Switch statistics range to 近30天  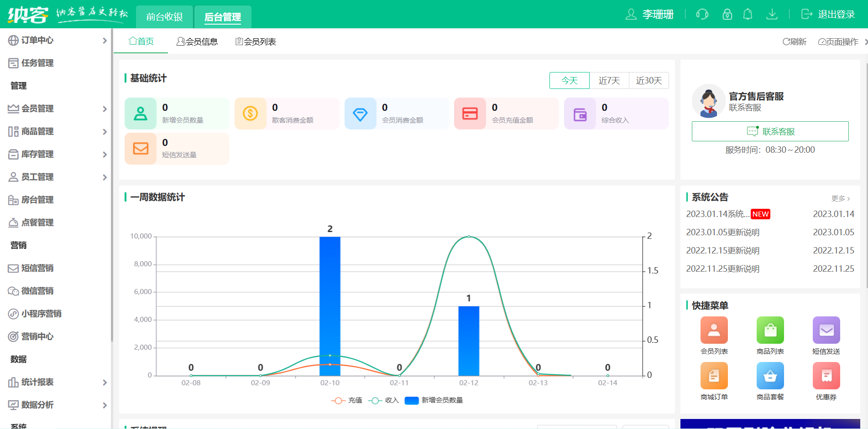[648, 81]
